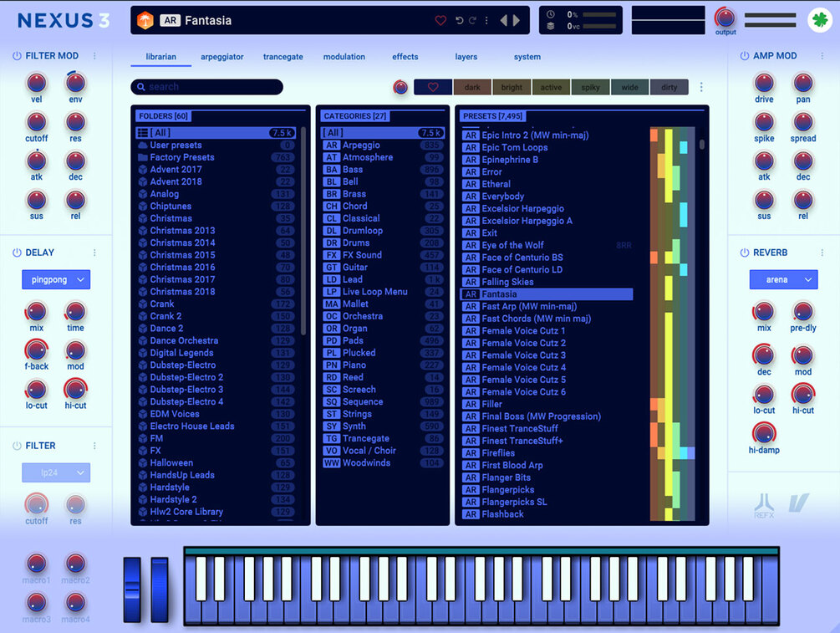Switch to the trancegate tab
Viewport: 840px width, 633px height.
click(x=283, y=57)
